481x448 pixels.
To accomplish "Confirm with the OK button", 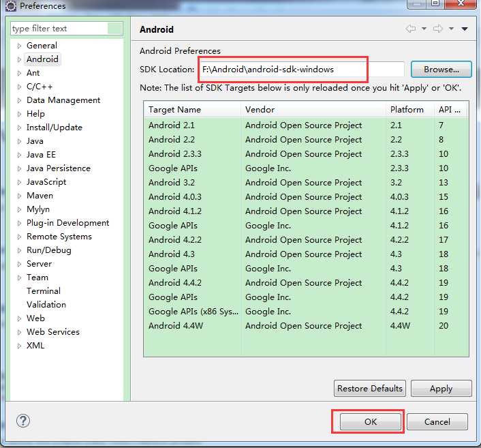I will click(x=370, y=421).
